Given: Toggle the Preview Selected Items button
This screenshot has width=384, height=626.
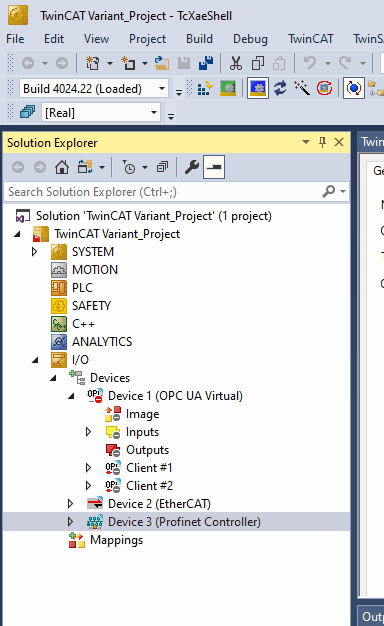Looking at the screenshot, I should tap(214, 167).
